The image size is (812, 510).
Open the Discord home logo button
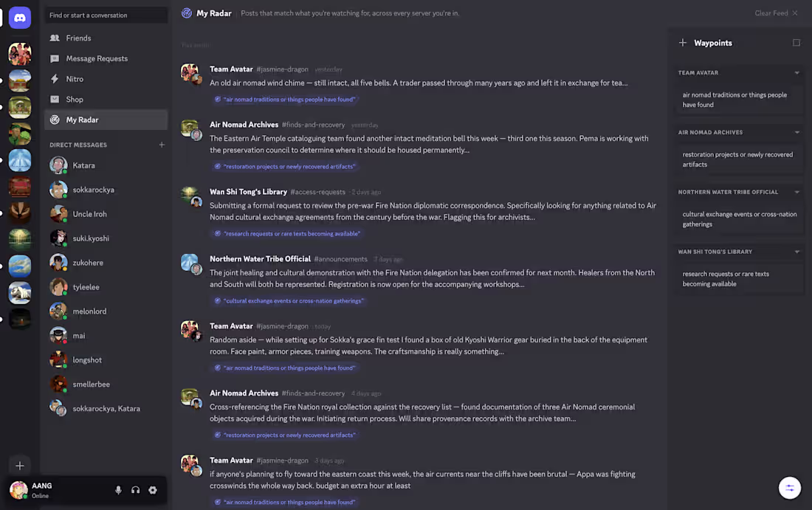point(20,18)
